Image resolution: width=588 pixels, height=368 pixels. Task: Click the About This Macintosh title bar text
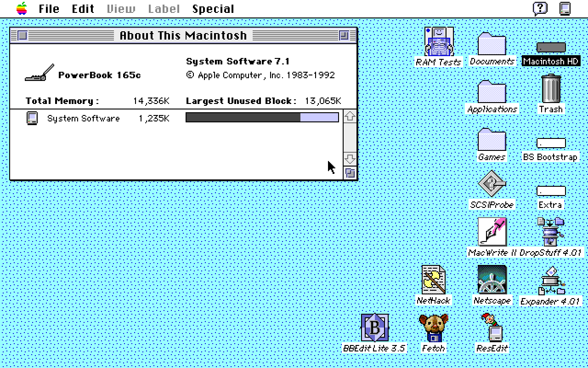[x=183, y=35]
